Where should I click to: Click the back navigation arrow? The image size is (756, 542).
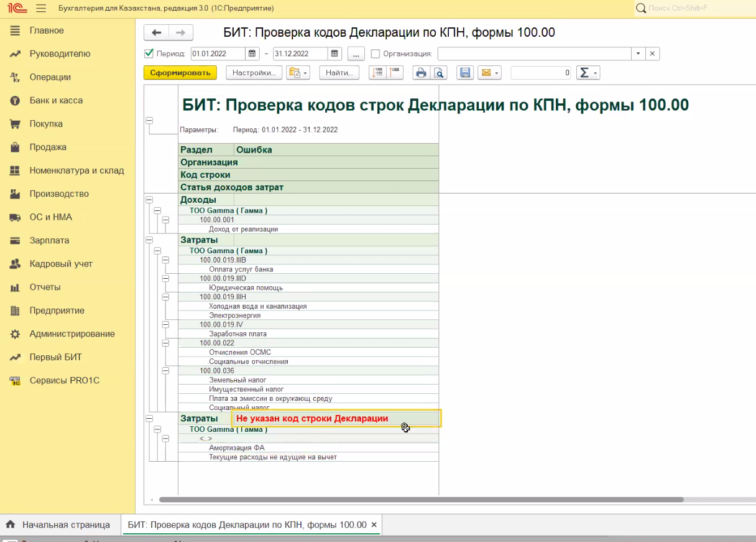[x=156, y=33]
